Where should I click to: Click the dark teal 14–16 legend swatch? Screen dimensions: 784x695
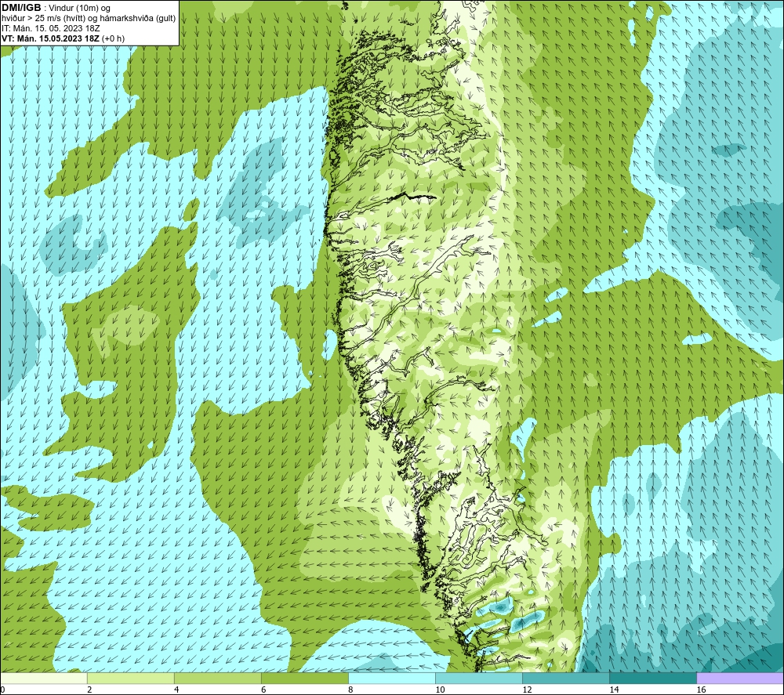coord(652,678)
